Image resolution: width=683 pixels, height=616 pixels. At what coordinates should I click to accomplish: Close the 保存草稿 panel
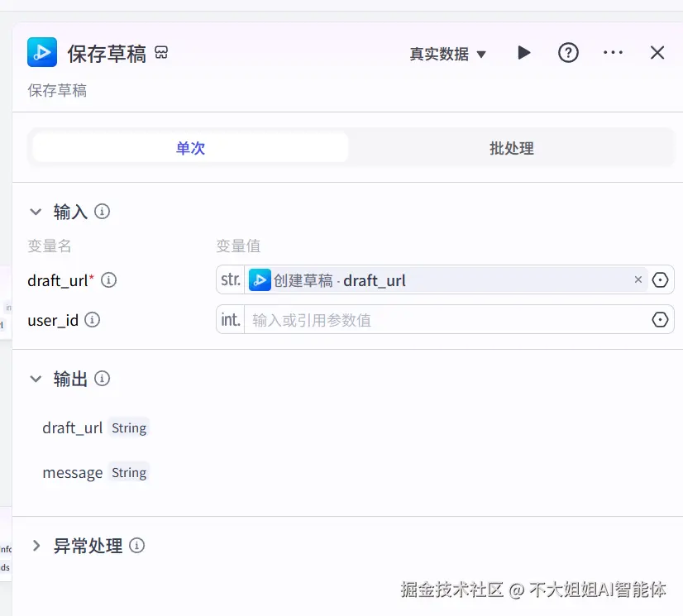point(657,53)
